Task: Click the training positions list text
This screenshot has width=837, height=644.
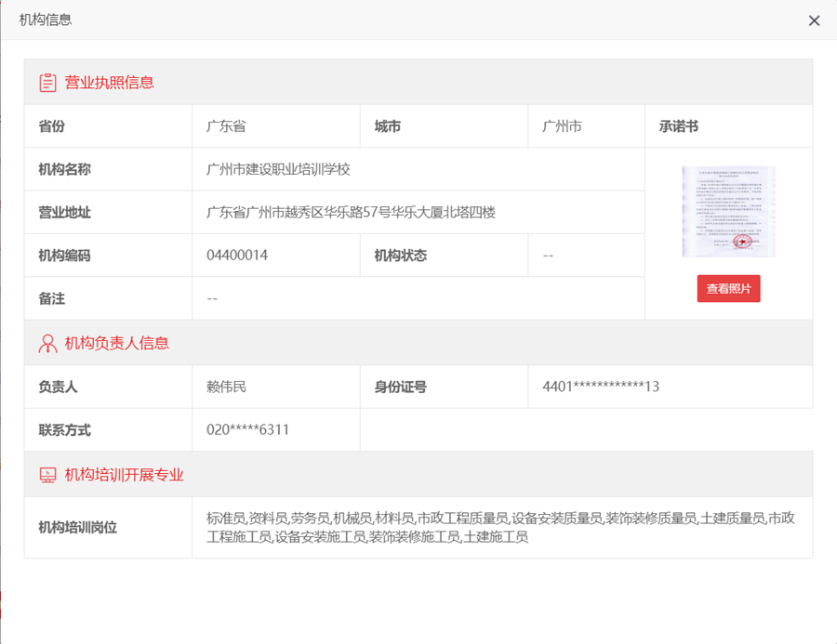Action: (x=500, y=527)
